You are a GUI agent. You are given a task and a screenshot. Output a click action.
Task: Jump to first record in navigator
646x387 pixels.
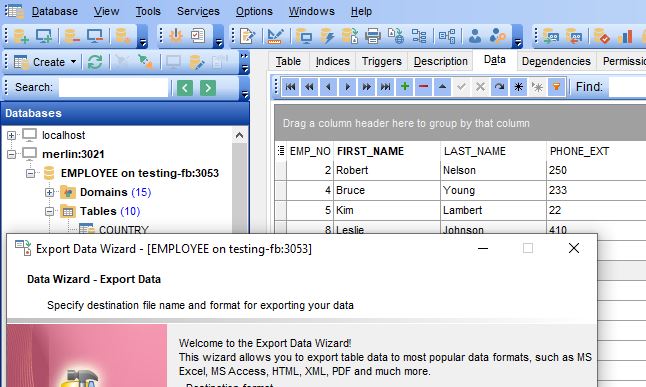(290, 87)
